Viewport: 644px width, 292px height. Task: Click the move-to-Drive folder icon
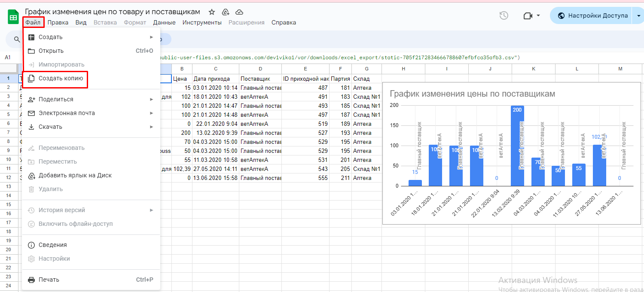[x=226, y=12]
